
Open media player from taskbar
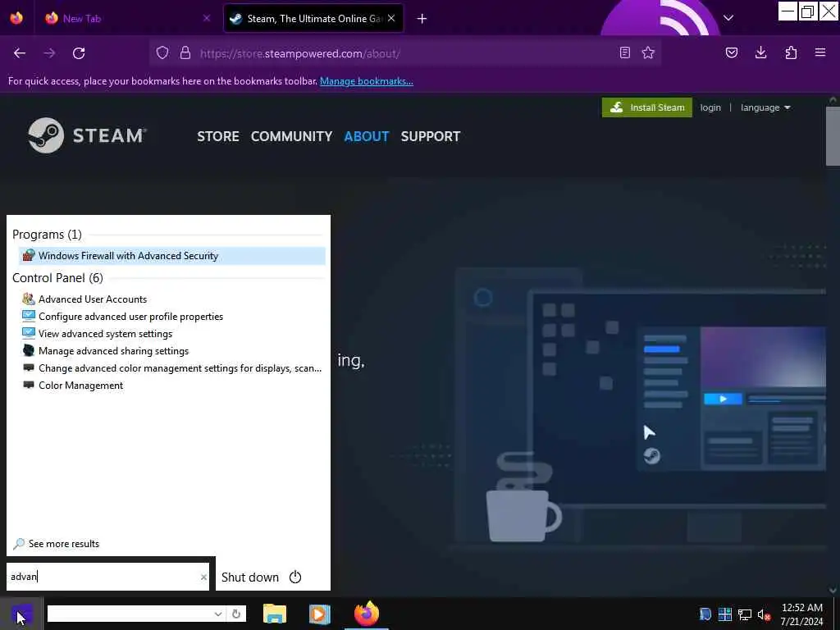319,614
